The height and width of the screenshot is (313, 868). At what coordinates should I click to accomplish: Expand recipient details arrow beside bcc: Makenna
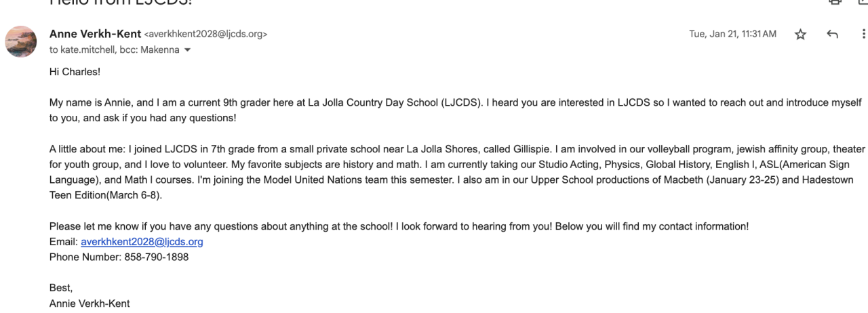[188, 49]
